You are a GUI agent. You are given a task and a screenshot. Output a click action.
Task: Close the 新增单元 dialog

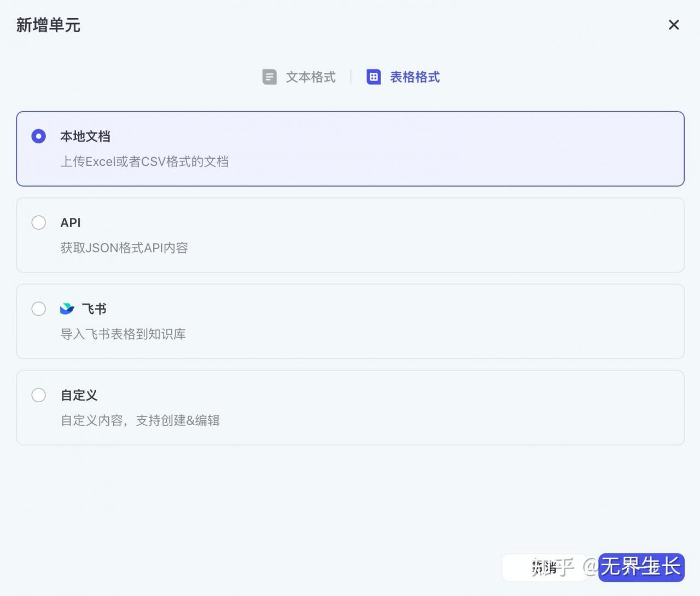(674, 25)
